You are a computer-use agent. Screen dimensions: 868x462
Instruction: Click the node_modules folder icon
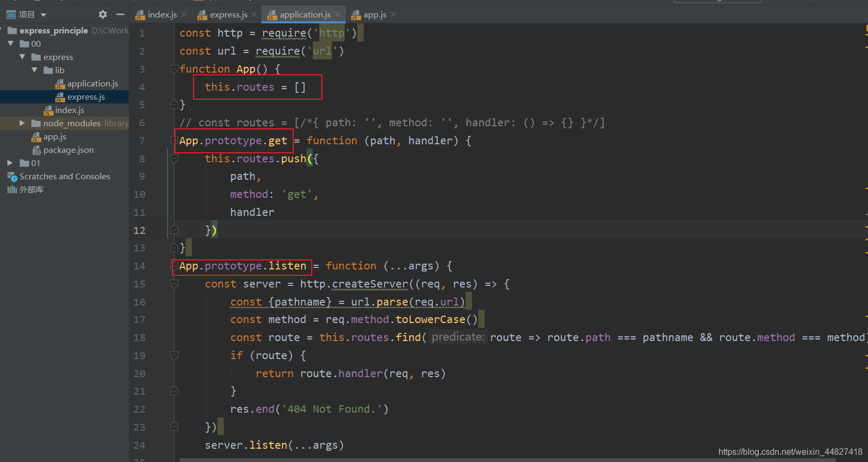[x=36, y=123]
